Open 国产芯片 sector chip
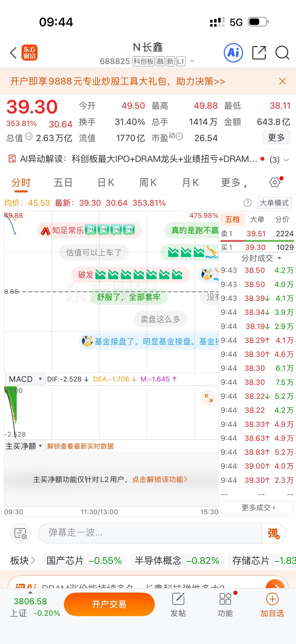This screenshot has width=296, height=644. 84,560
